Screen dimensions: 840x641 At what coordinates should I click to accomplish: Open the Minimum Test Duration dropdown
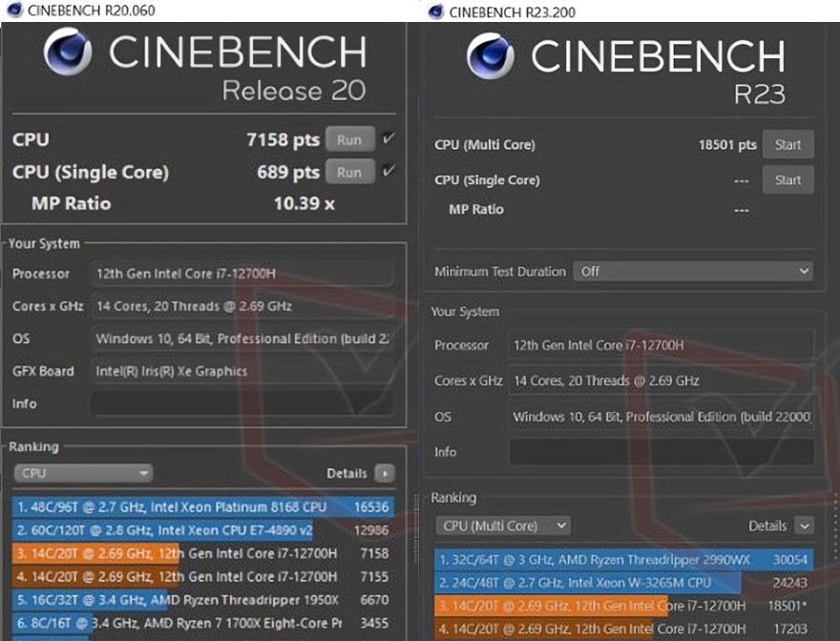[x=693, y=271]
